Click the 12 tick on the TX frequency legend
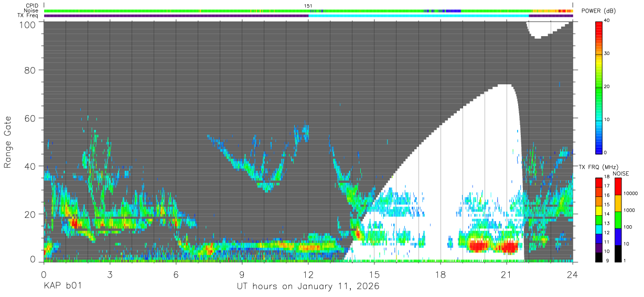 coord(606,233)
